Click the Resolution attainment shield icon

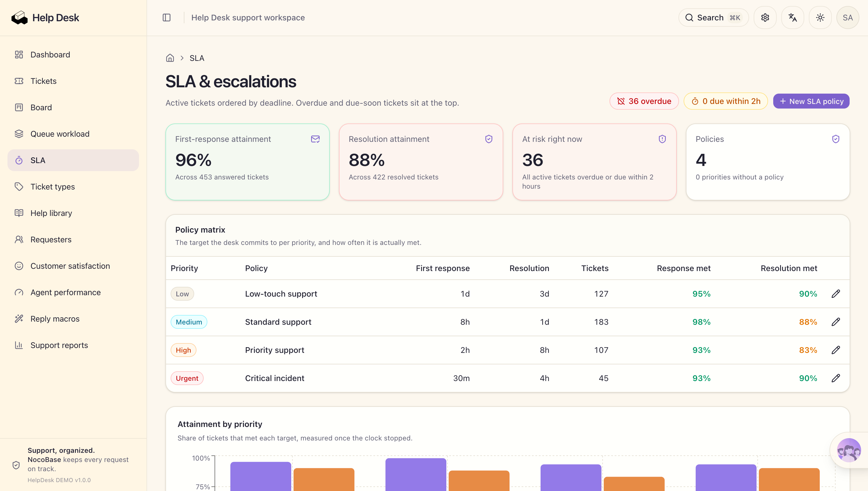coord(489,139)
